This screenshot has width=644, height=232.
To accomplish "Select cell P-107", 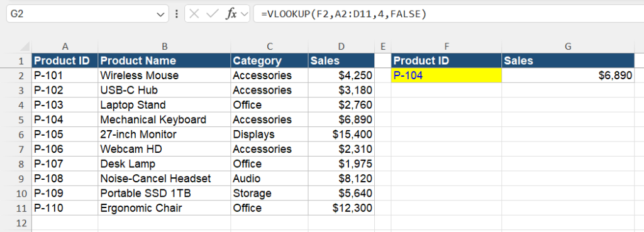I will (x=65, y=164).
